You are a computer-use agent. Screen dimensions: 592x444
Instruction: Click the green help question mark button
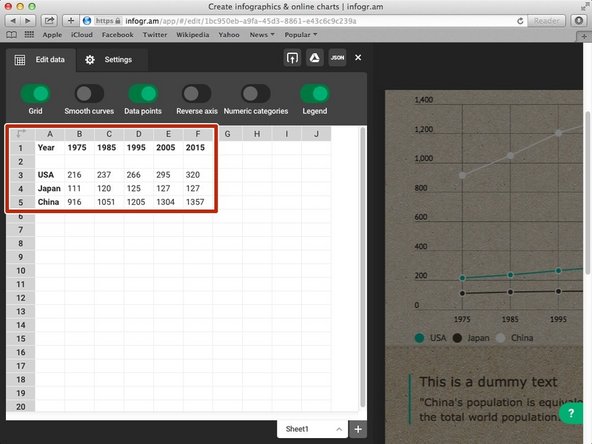[x=570, y=413]
